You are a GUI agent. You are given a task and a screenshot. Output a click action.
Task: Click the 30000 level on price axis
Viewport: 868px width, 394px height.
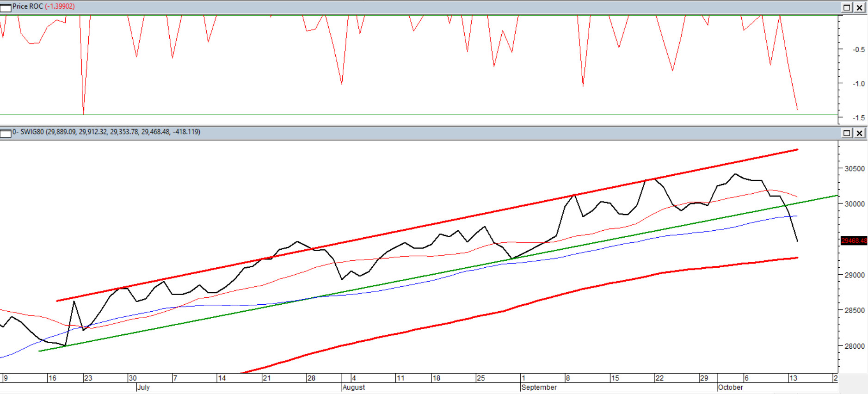(x=855, y=204)
